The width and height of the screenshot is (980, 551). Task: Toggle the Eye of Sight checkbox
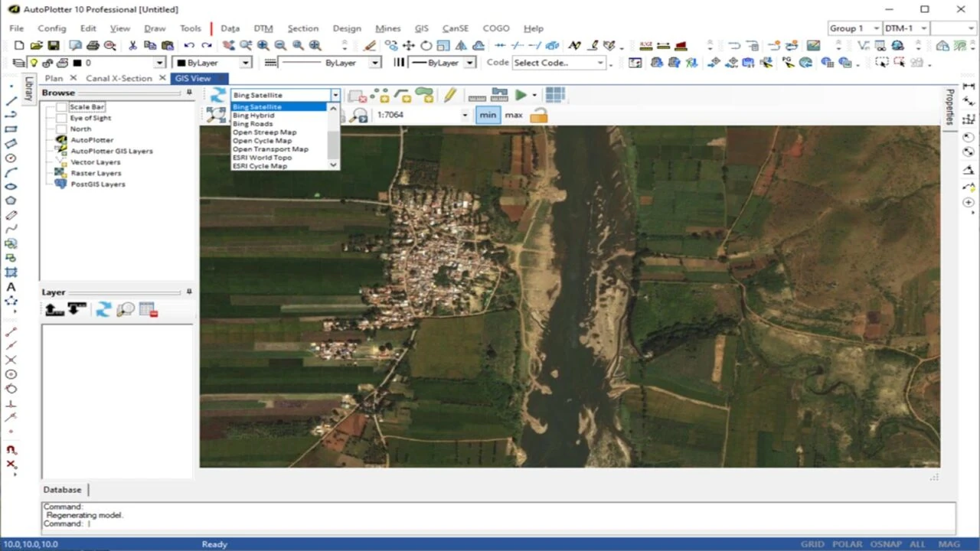pyautogui.click(x=61, y=118)
